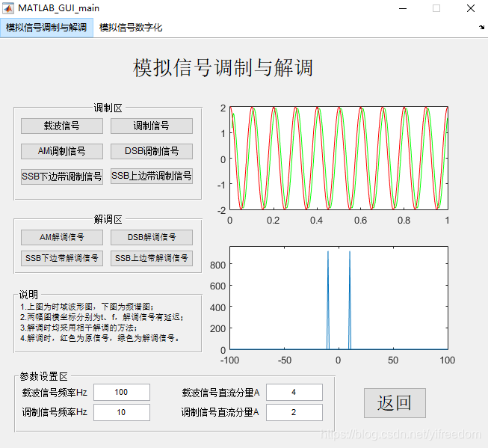Click the 说明 panel title
Screen dimensions: 488x448
(x=28, y=295)
